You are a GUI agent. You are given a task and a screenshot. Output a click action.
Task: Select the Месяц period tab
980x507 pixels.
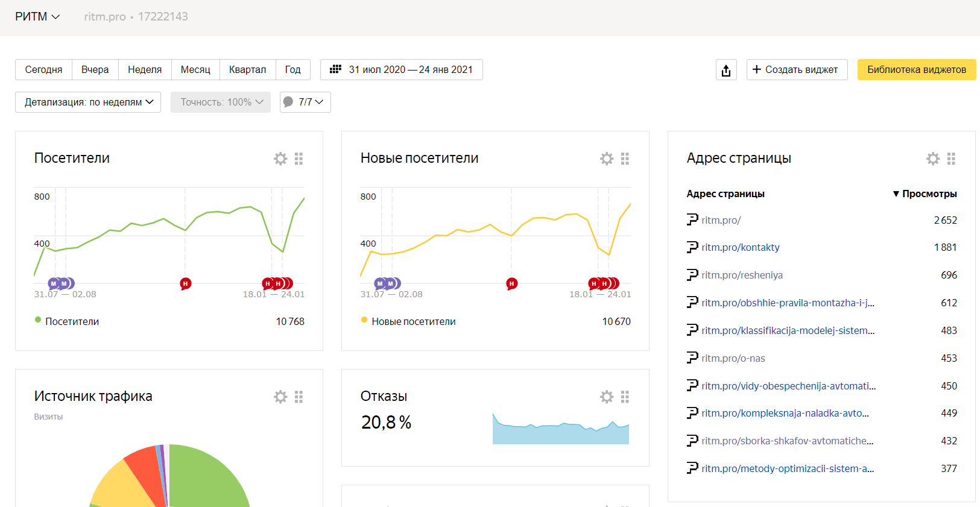click(195, 70)
